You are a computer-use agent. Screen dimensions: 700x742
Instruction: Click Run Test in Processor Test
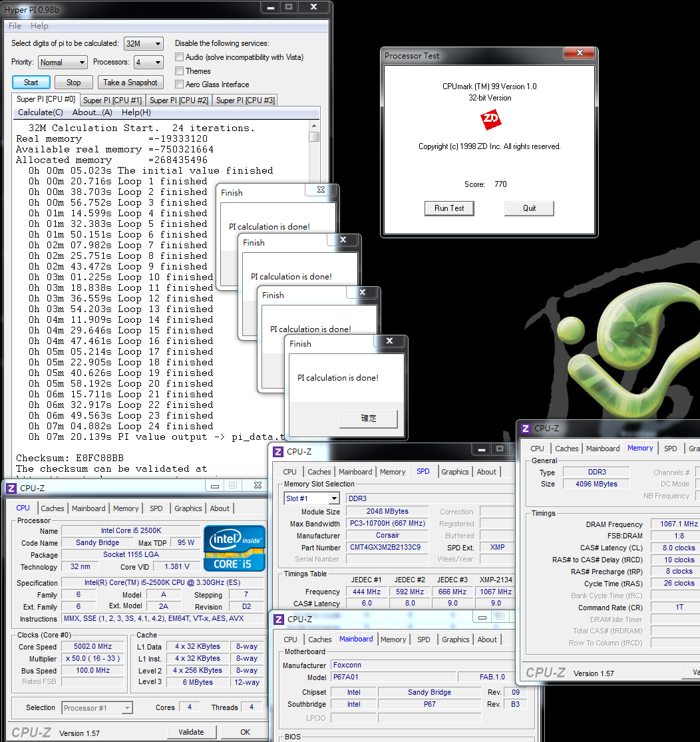click(x=449, y=208)
